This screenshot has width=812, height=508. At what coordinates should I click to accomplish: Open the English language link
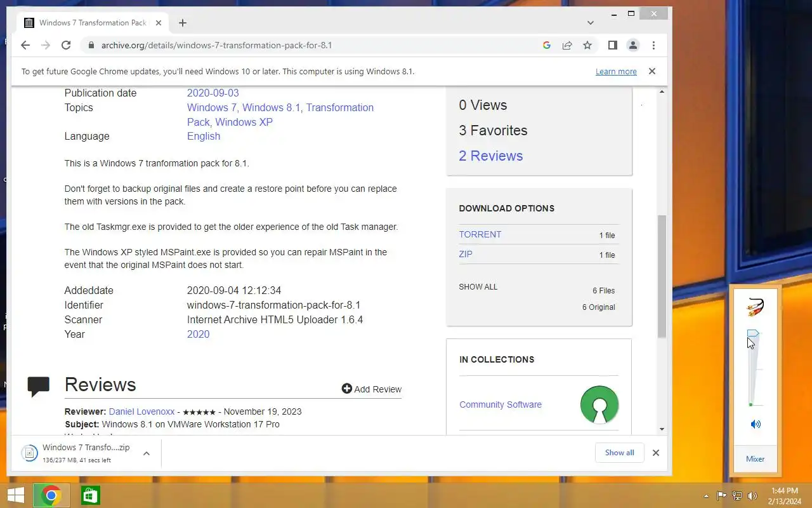(204, 136)
